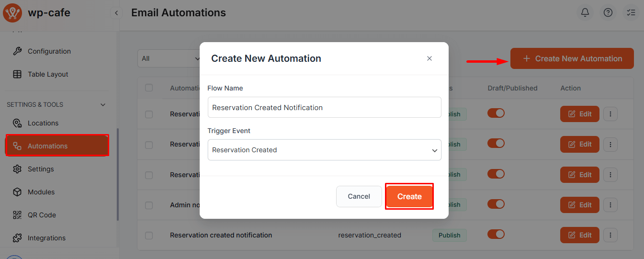
Task: Collapse the Settings & Tools section
Action: click(103, 105)
